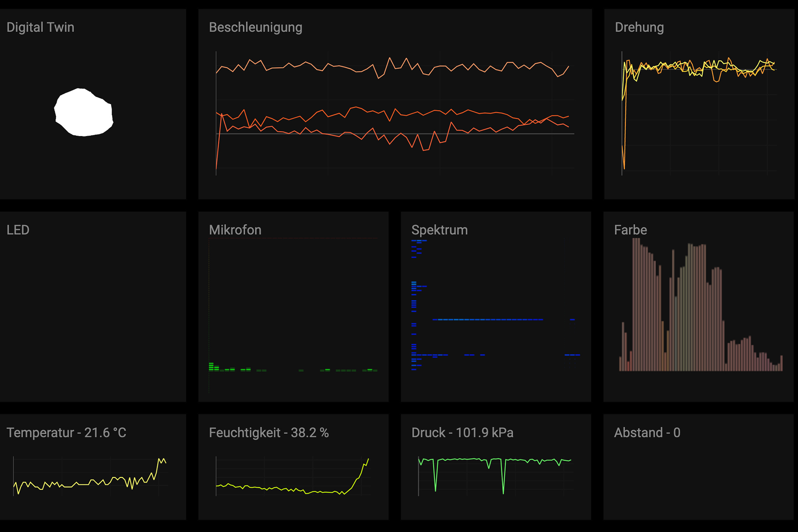Click the green microphone level bars

click(x=212, y=367)
